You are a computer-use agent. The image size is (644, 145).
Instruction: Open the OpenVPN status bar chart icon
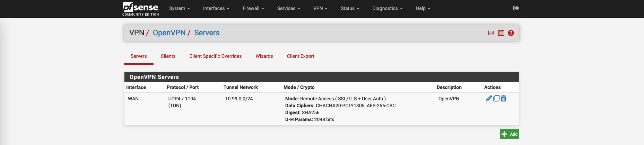coord(491,33)
